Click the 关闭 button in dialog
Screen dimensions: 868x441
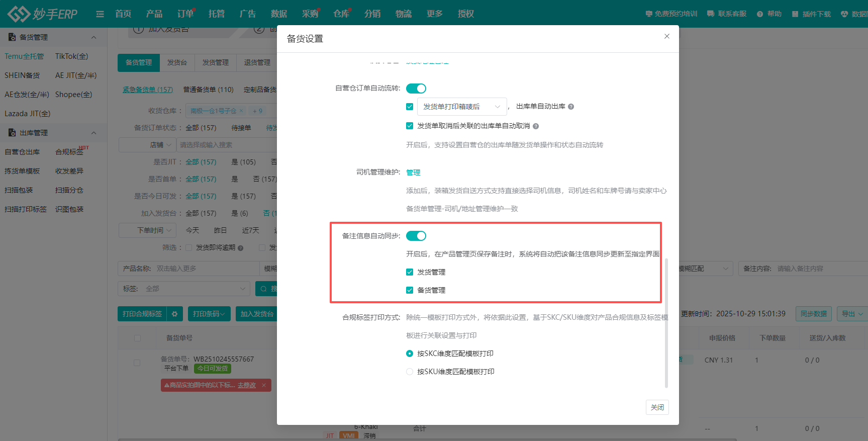[657, 407]
